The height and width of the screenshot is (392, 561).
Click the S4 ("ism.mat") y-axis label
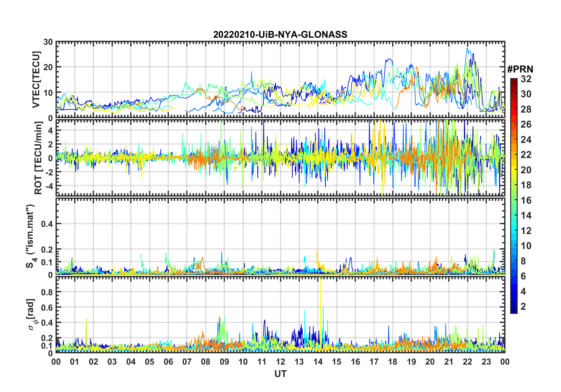(31, 236)
